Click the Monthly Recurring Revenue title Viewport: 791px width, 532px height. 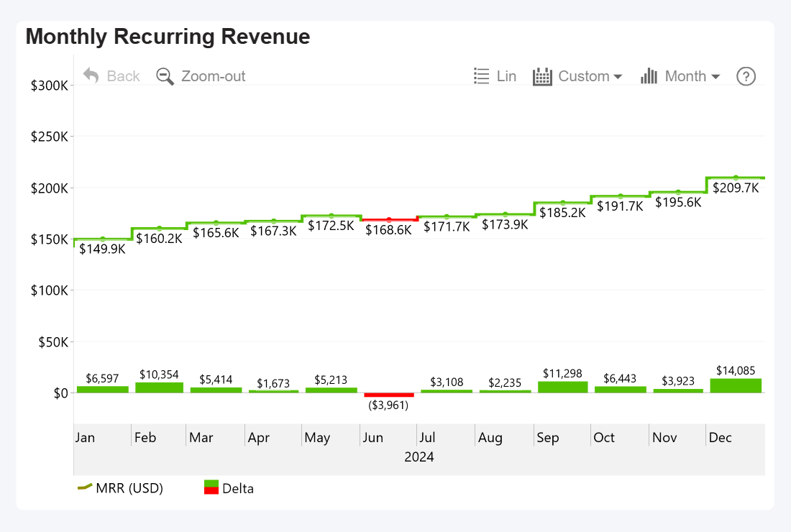168,37
